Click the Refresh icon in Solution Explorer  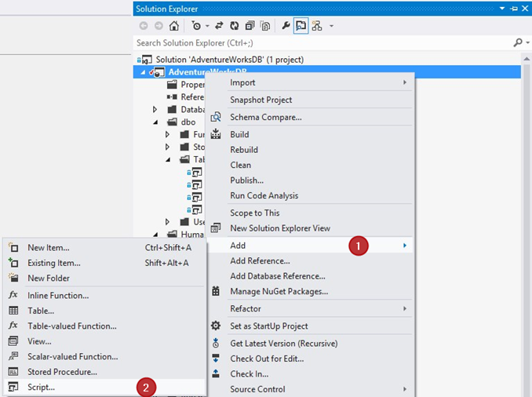[235, 26]
